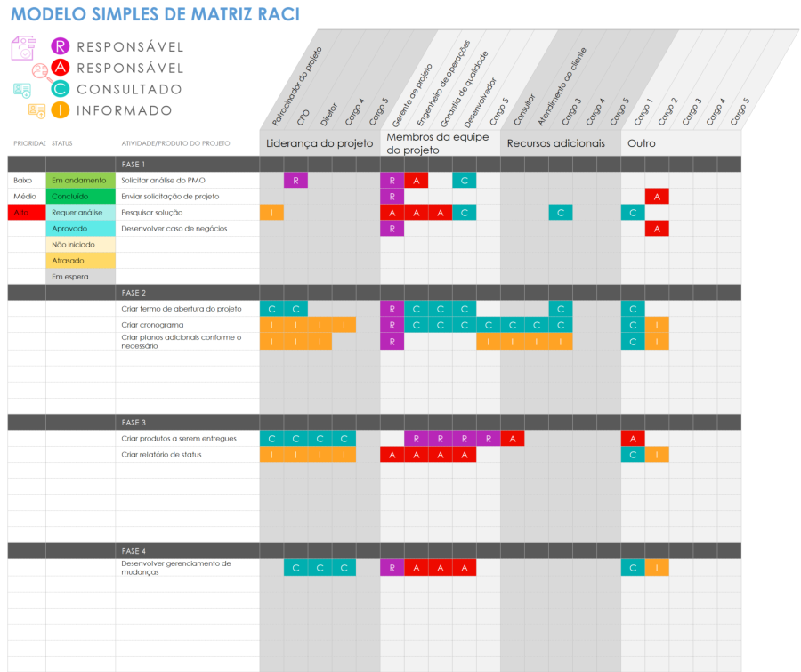The width and height of the screenshot is (801, 672).
Task: Click the red A Responsável legend icon
Action: 61,68
